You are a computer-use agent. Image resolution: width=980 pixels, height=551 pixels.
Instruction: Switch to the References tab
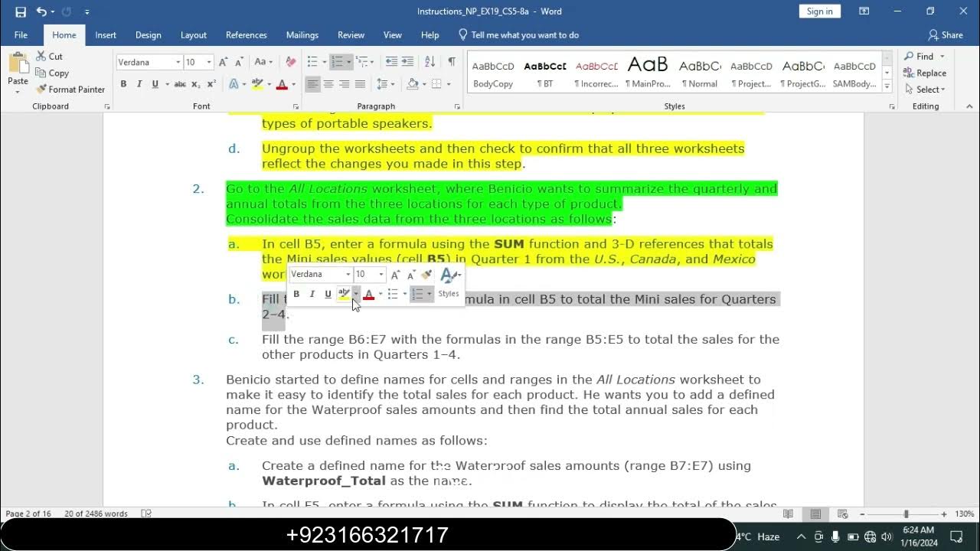point(247,35)
